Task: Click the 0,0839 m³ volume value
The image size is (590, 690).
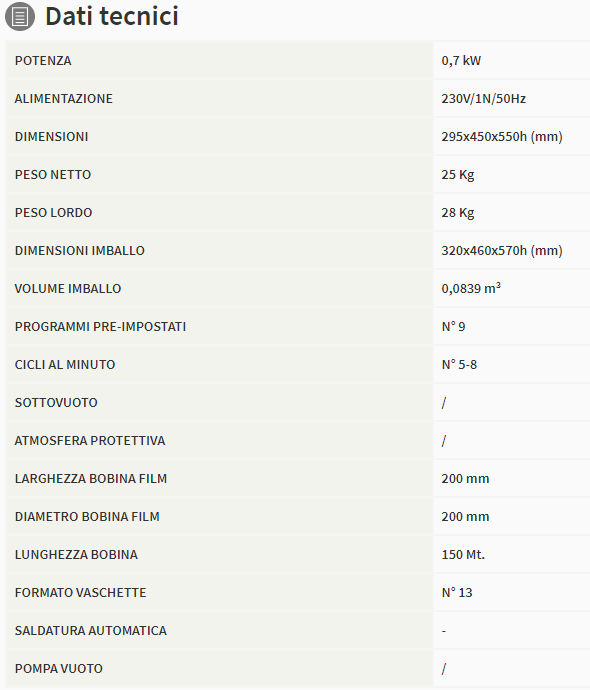Action: tap(471, 288)
